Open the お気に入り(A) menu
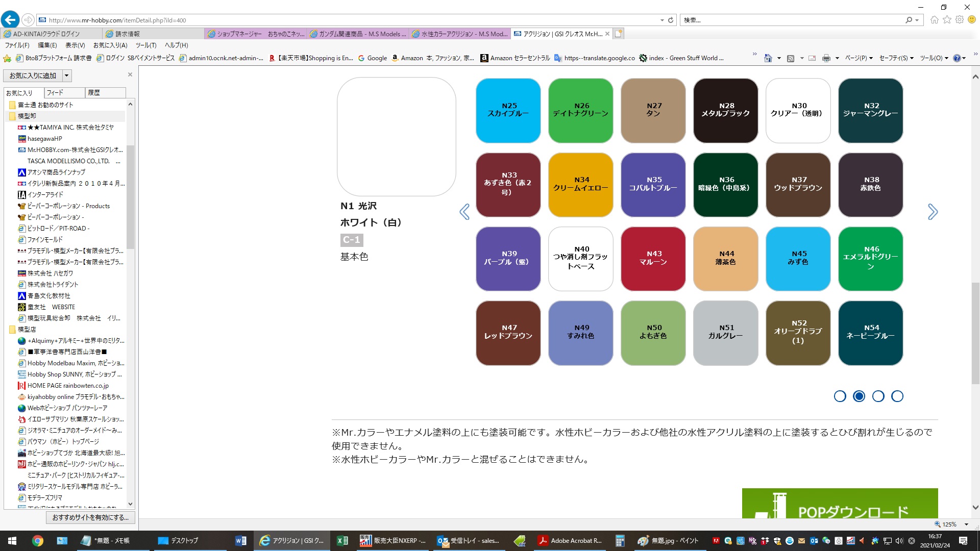This screenshot has height=551, width=980. point(110,45)
